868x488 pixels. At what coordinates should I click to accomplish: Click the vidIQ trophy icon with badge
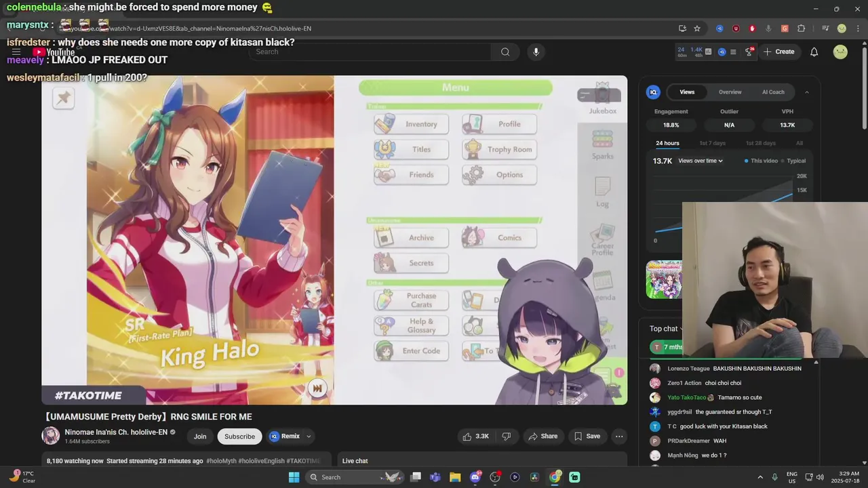[x=749, y=52]
